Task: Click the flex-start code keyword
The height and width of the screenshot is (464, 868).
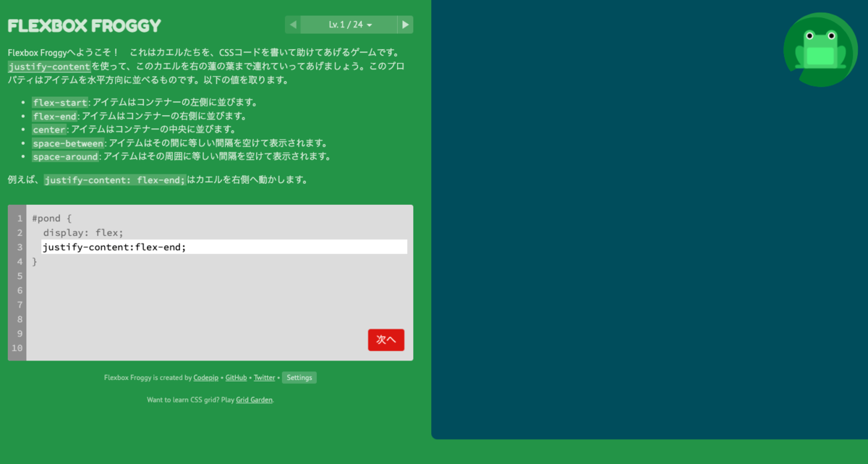Action: point(60,102)
